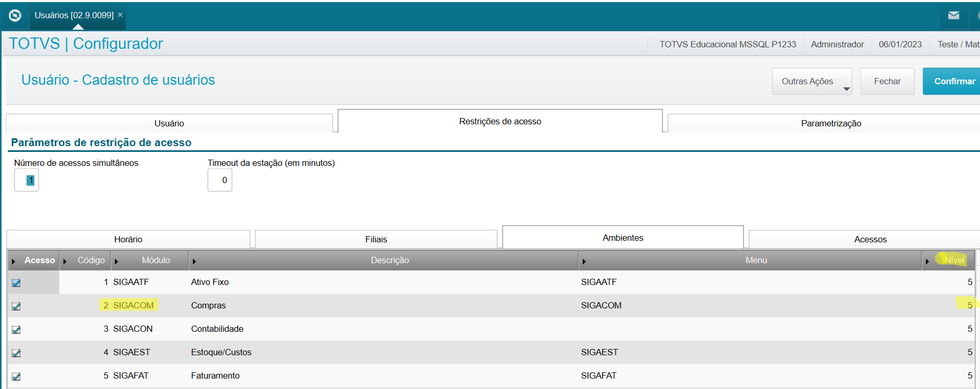Click Timeout da estação input field
This screenshot has height=389, width=980.
(x=220, y=180)
